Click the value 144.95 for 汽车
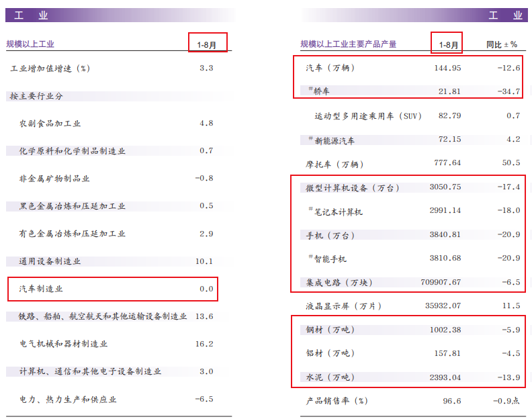 tap(447, 68)
